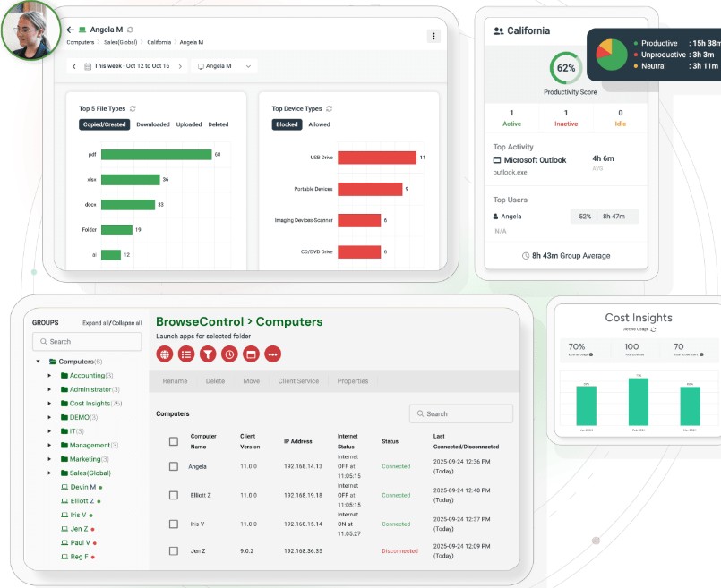This screenshot has width=721, height=588.
Task: Click the Properties button in action bar
Action: pos(352,381)
